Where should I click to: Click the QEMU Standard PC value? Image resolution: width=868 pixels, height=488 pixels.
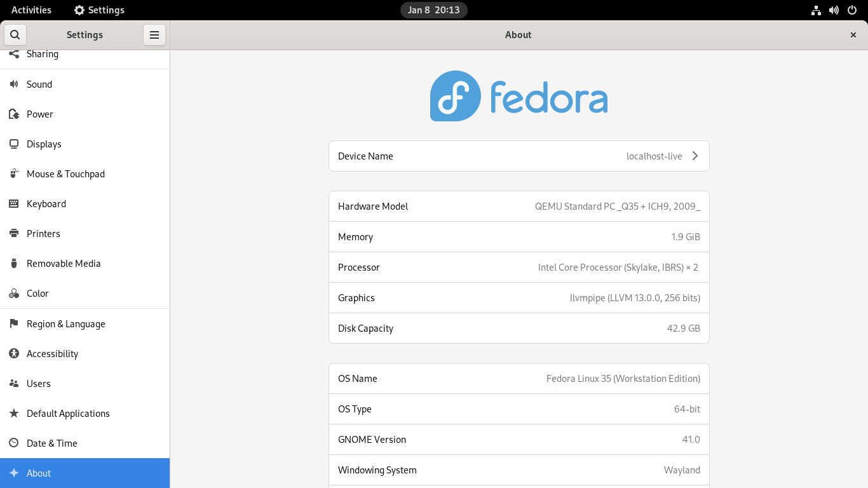[x=618, y=207]
